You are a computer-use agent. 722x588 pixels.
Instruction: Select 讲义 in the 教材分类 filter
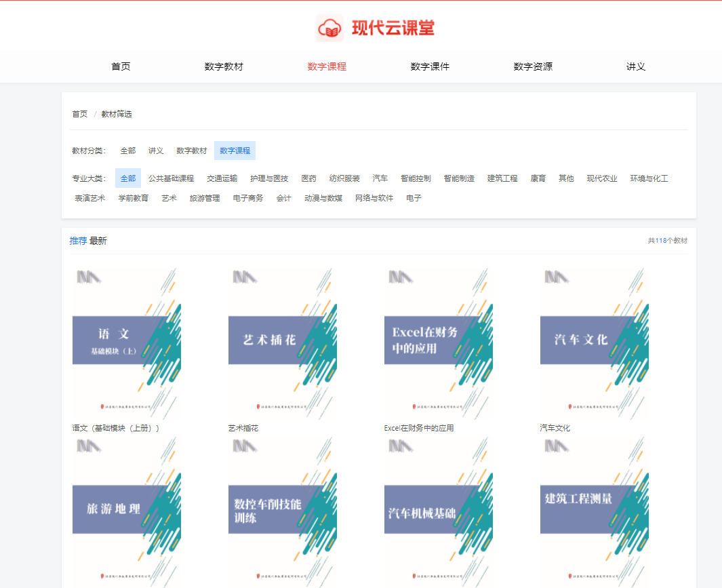(156, 151)
